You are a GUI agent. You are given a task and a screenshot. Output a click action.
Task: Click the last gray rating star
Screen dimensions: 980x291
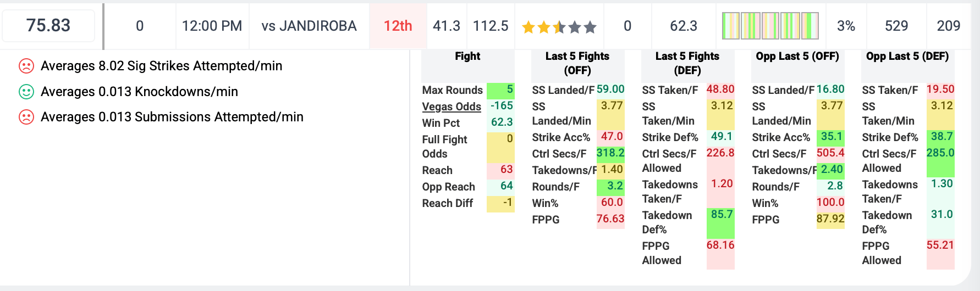coord(590,27)
